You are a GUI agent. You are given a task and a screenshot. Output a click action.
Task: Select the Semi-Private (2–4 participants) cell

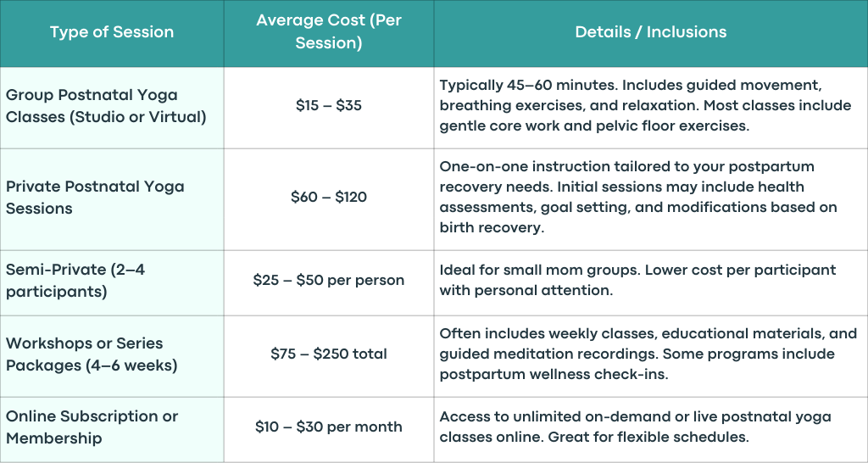pos(112,280)
